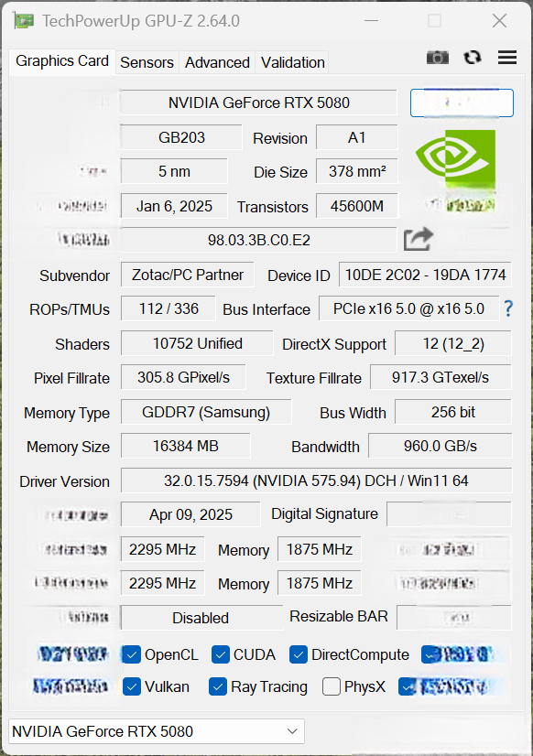Click the 305.8 GPixel/s value

point(183,377)
